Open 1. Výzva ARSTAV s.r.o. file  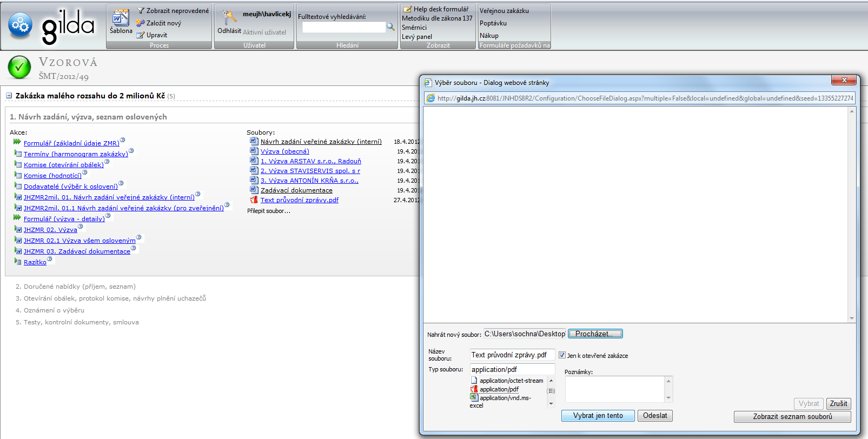tap(311, 161)
